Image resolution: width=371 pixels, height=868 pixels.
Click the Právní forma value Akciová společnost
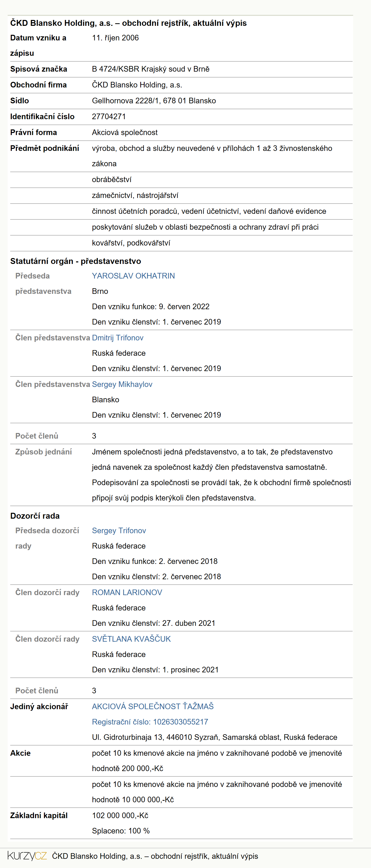click(125, 132)
